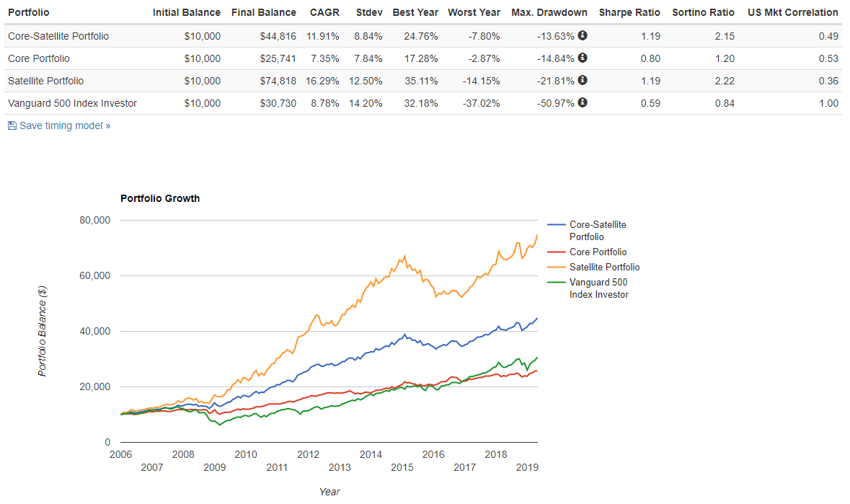Click info icon beside Satellite Portfolio's -21.81% drawdown

click(x=584, y=81)
